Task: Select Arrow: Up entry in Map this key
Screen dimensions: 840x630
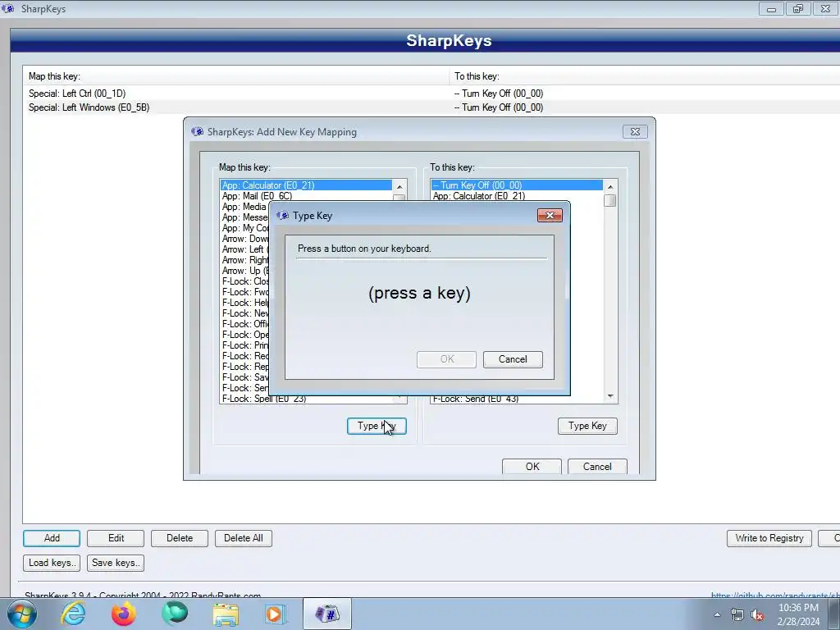Action: 245,271
